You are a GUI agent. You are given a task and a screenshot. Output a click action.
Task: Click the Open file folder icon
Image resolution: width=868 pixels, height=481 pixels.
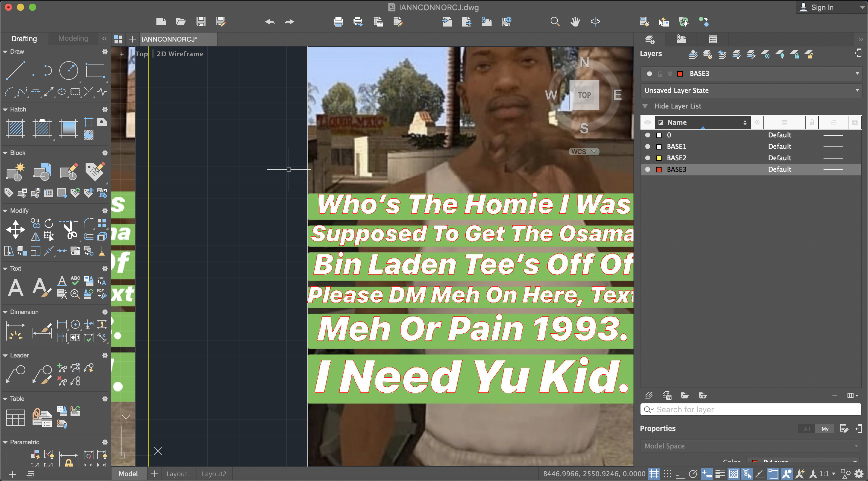[x=181, y=22]
